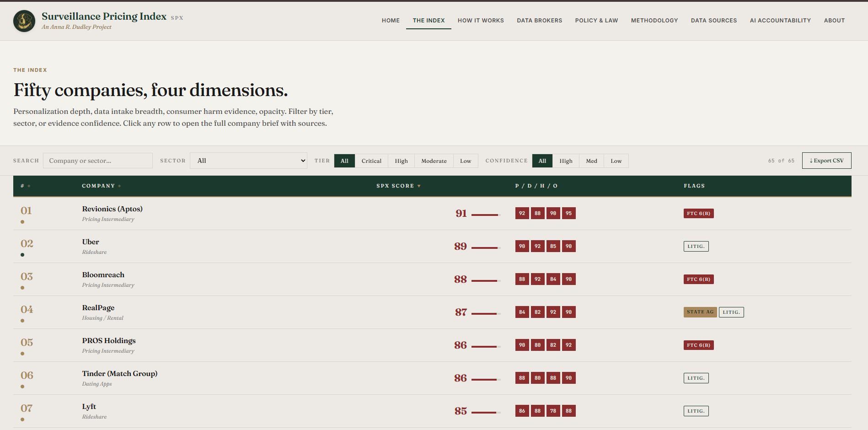Click the score bar for RealPage 87
The image size is (868, 430).
486,314
